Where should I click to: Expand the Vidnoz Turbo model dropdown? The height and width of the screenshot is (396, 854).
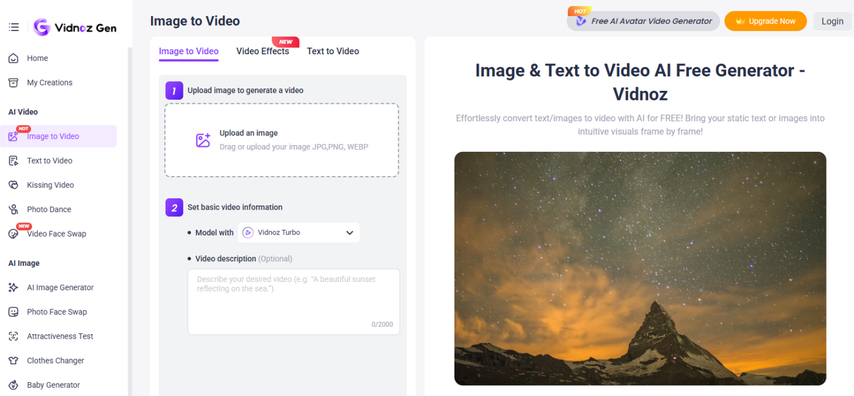coord(298,233)
